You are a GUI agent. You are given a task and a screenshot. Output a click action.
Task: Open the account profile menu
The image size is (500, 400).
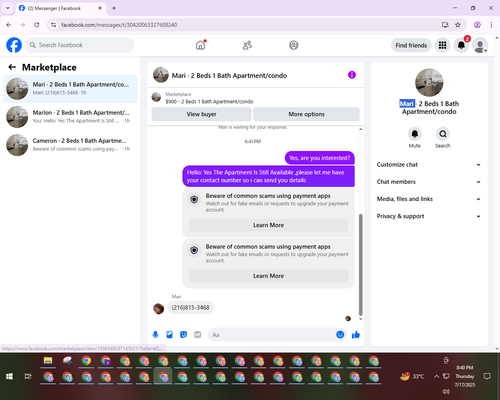480,45
